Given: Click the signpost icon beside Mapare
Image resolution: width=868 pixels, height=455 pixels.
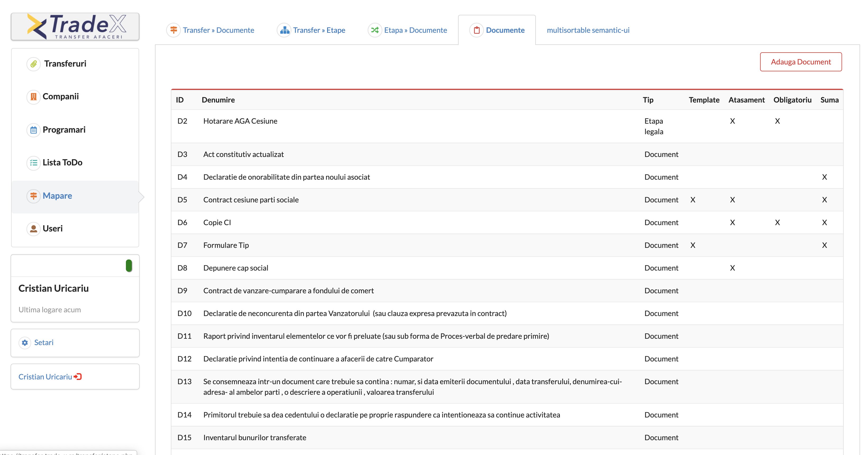Looking at the screenshot, I should coord(33,196).
